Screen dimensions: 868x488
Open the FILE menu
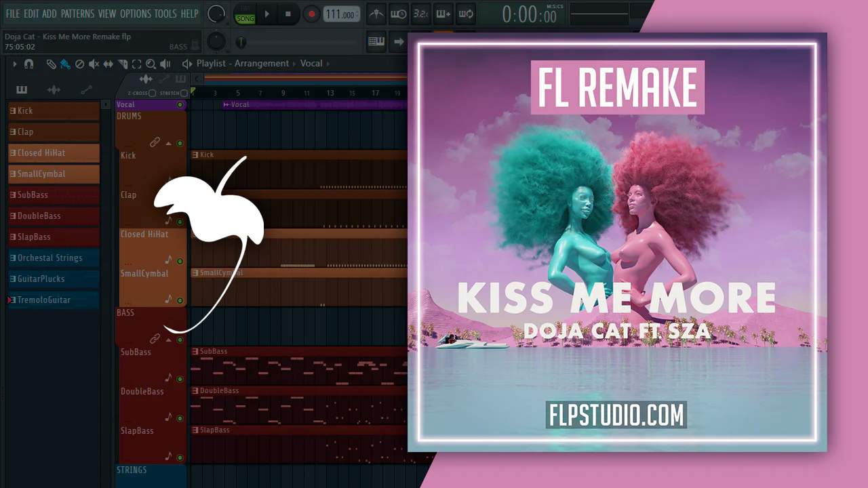pyautogui.click(x=13, y=14)
